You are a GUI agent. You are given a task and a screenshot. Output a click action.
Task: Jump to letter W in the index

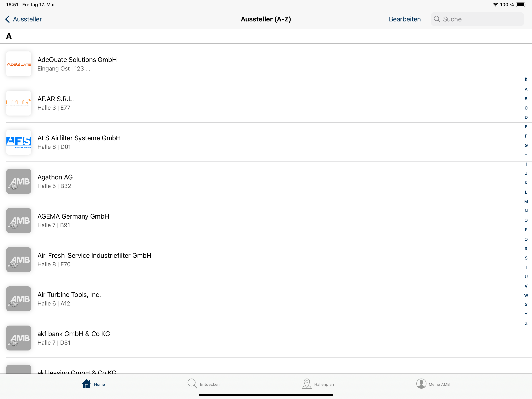coord(526,296)
